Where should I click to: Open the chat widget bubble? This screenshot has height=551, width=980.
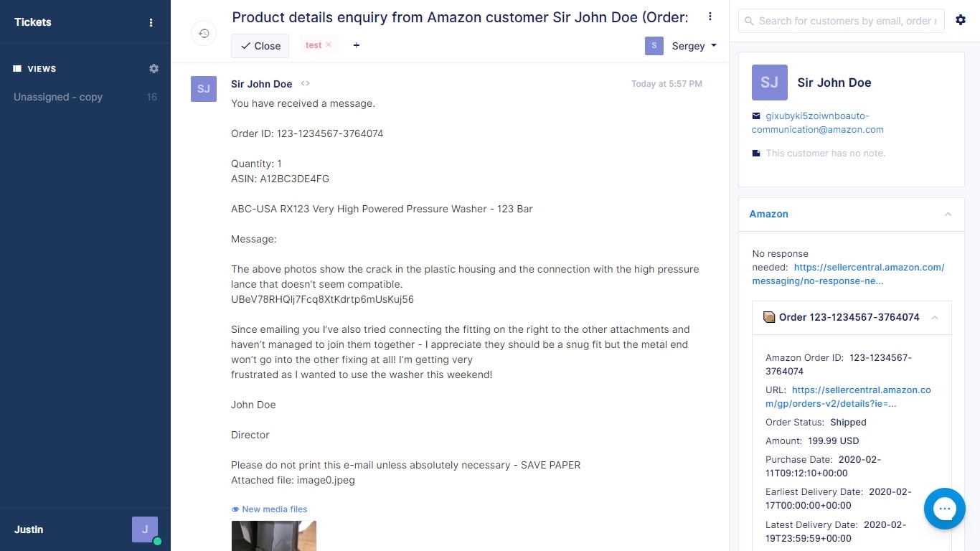[945, 509]
